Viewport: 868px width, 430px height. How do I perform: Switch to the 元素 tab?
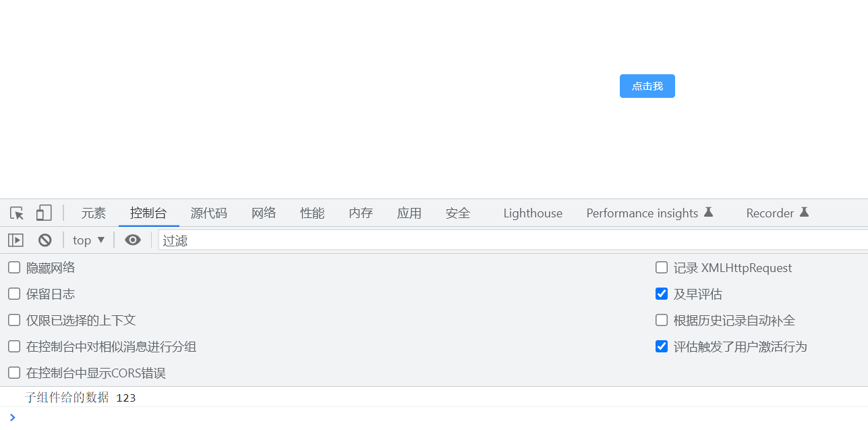point(93,213)
